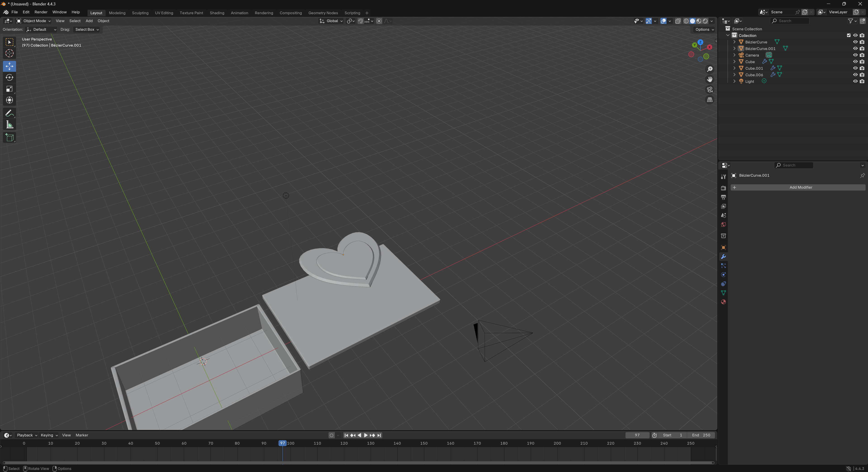This screenshot has height=472, width=868.
Task: Select the Scale tool
Action: (9, 89)
